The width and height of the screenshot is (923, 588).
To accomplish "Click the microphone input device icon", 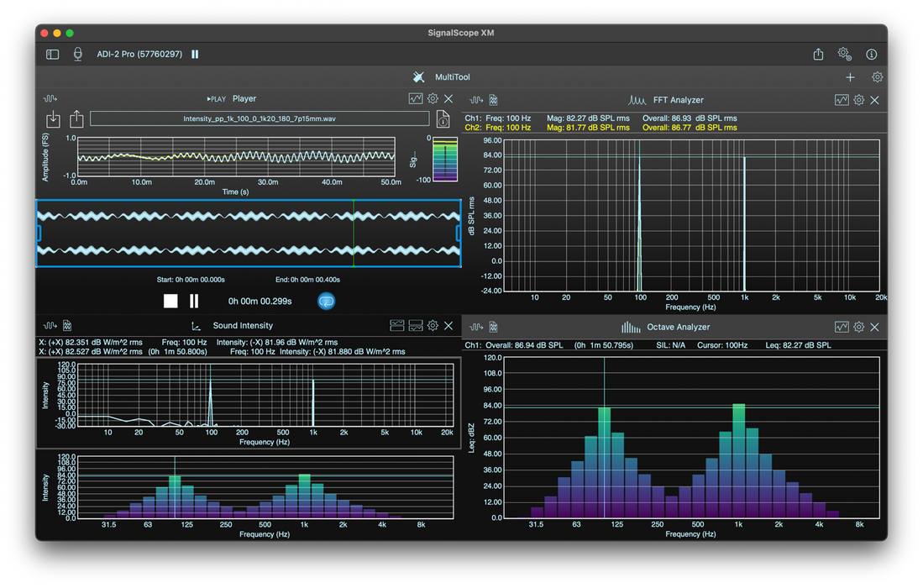I will (x=78, y=55).
